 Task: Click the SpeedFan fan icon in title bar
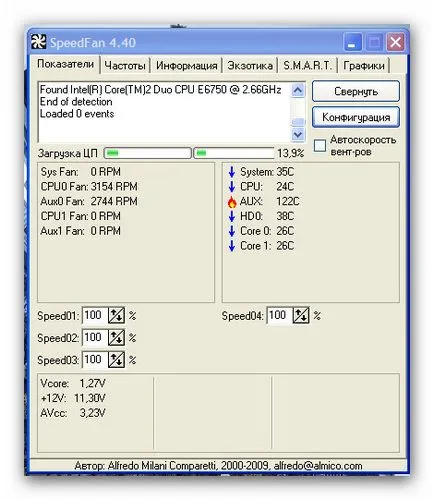pos(38,42)
